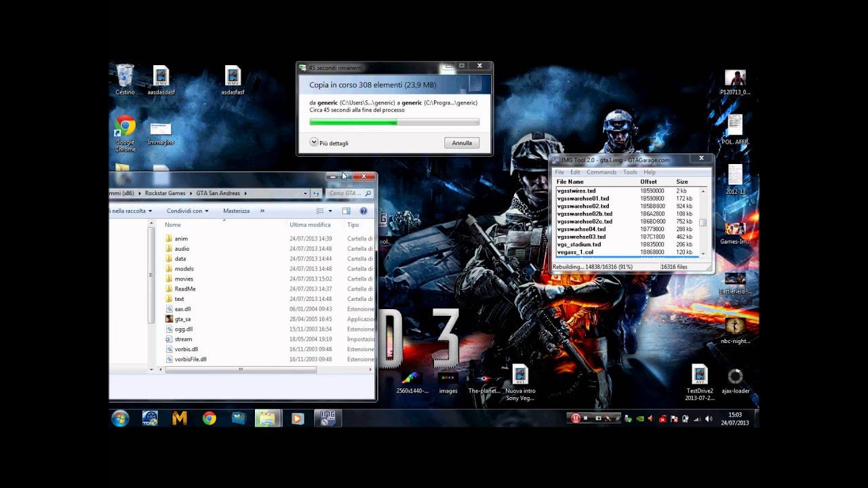This screenshot has height=488, width=868.
Task: Click the red pause recording tray button
Action: pos(575,418)
